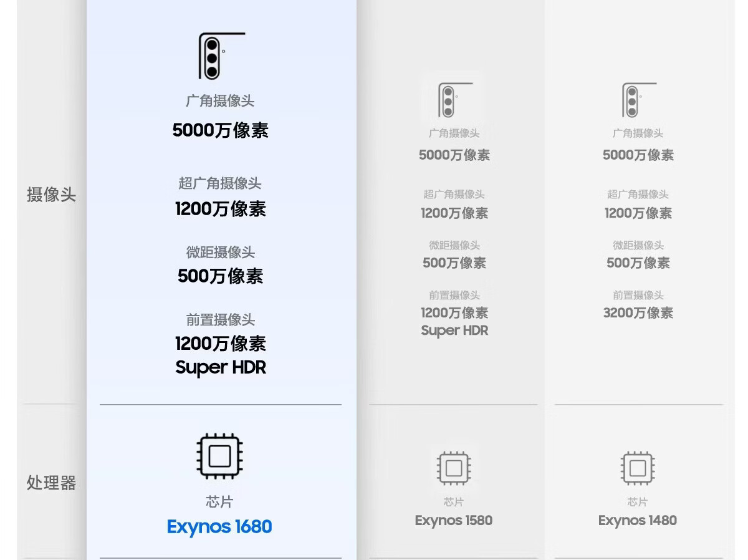The width and height of the screenshot is (748, 560).
Task: Click the 芯片 label above Exynos 1680
Action: pos(219,501)
